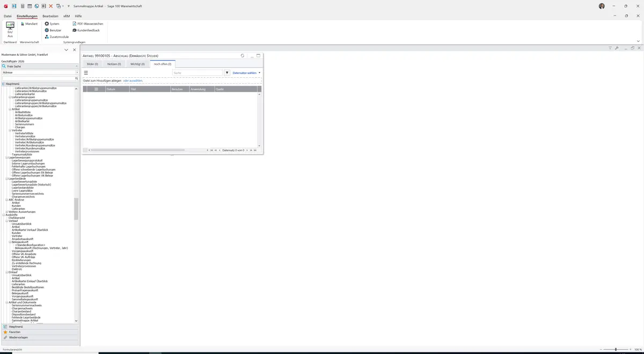
Task: Click the navigation search text field
Action: pyautogui.click(x=38, y=78)
